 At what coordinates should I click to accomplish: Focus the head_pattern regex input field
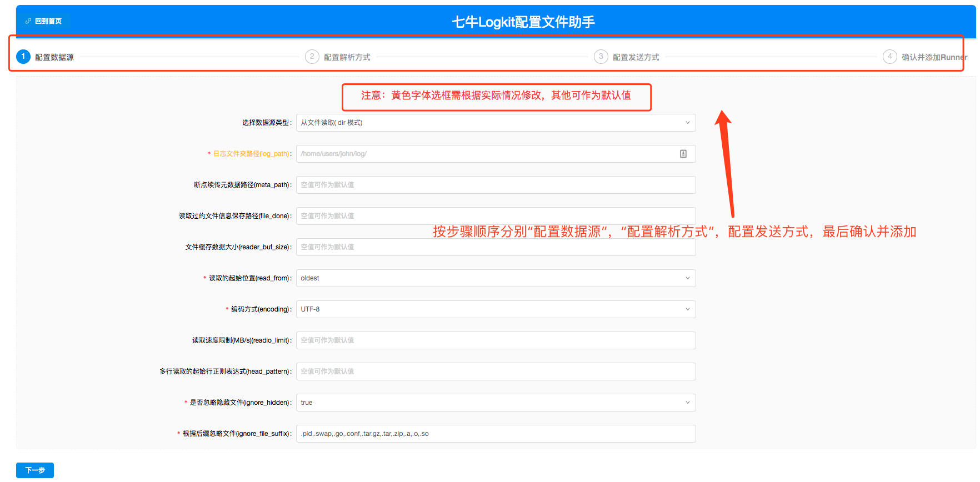[x=496, y=371]
